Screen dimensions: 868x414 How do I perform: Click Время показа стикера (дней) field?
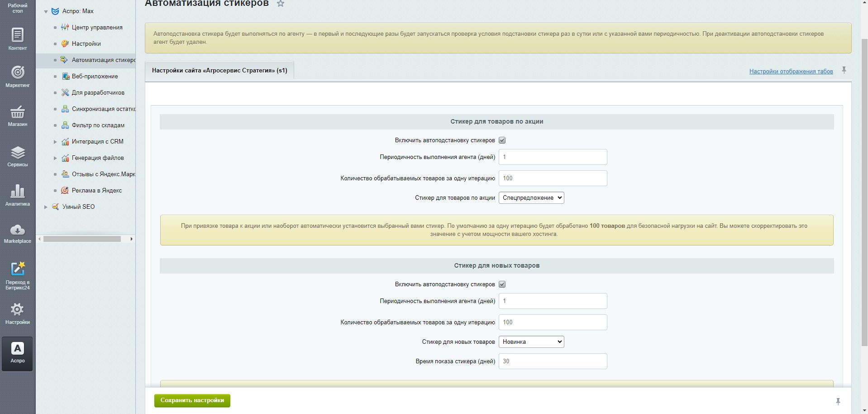point(553,361)
